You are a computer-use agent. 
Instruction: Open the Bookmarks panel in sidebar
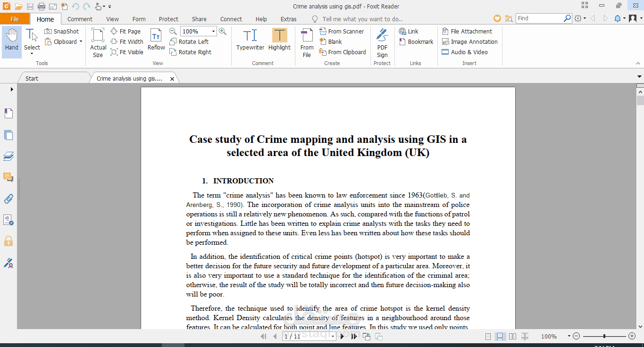click(x=8, y=114)
